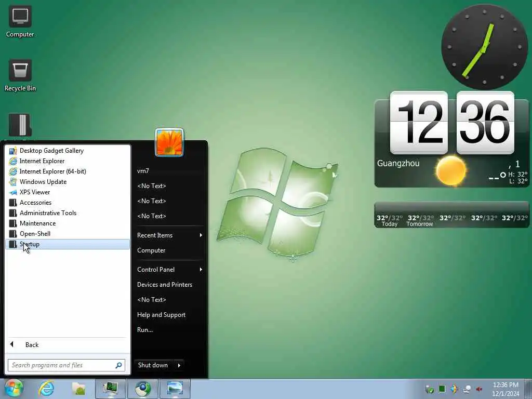This screenshot has width=532, height=399.
Task: Expand the Control Panel submenu arrow
Action: point(201,270)
